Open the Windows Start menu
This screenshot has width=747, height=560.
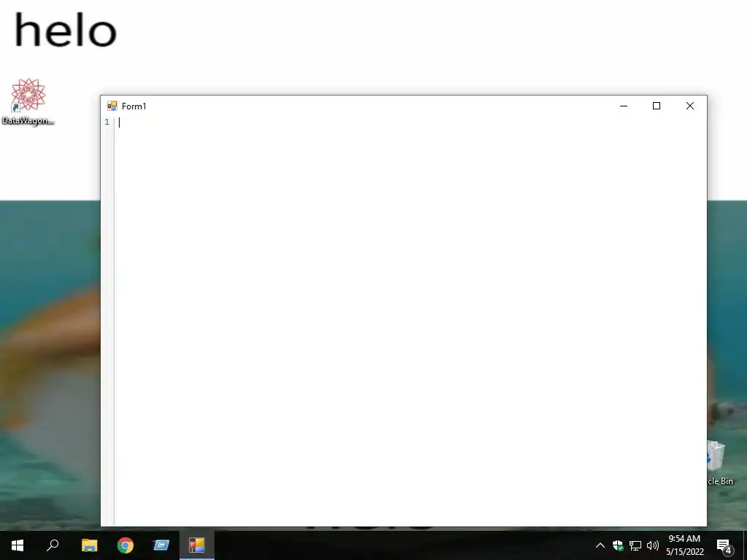[18, 545]
